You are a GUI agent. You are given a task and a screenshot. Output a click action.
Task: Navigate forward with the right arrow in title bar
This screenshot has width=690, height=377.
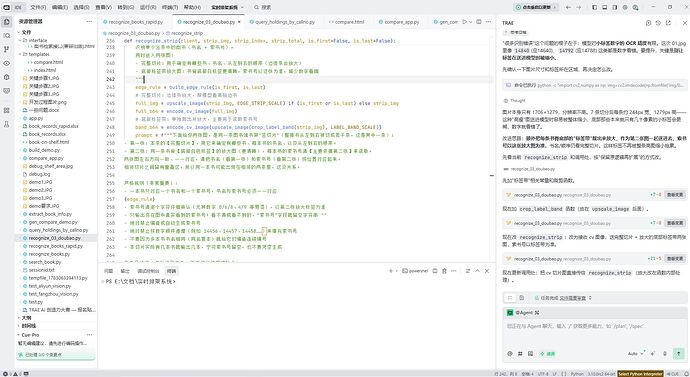[x=579, y=7]
